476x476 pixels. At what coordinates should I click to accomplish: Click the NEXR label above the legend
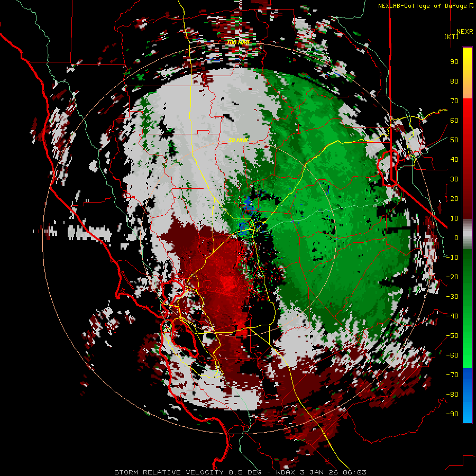pos(464,32)
